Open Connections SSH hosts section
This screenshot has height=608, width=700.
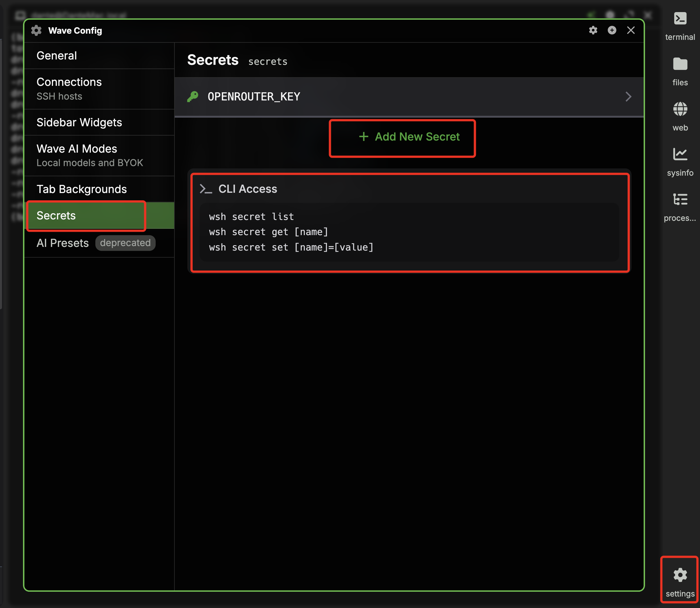click(x=99, y=89)
